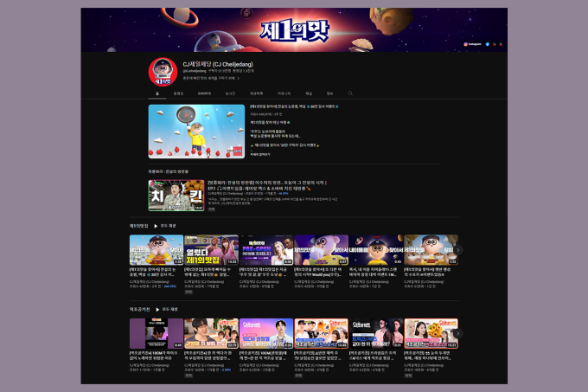Open the purple bear character thumbnail
588x392 pixels.
(322, 250)
